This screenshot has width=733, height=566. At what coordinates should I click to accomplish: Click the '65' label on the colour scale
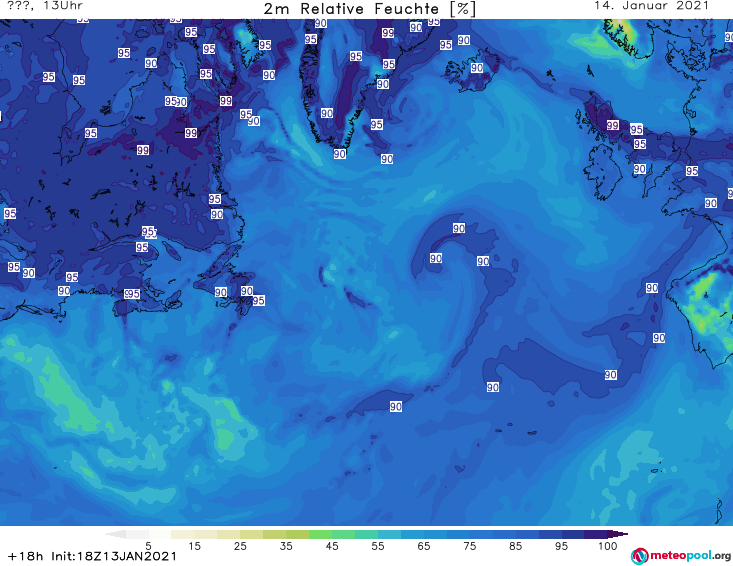pyautogui.click(x=424, y=546)
